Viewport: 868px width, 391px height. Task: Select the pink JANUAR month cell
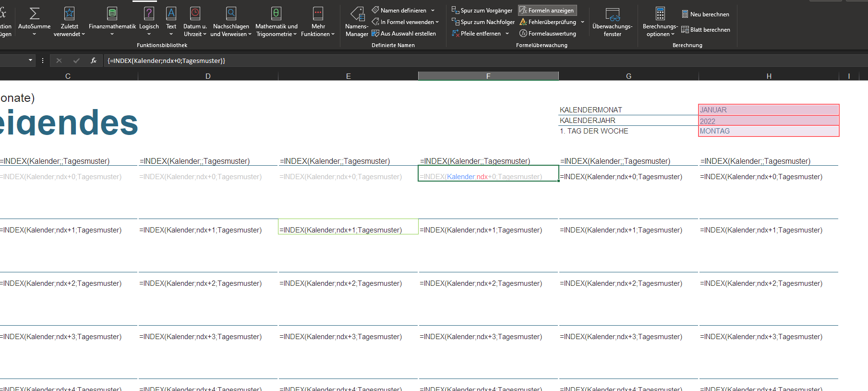pos(768,110)
